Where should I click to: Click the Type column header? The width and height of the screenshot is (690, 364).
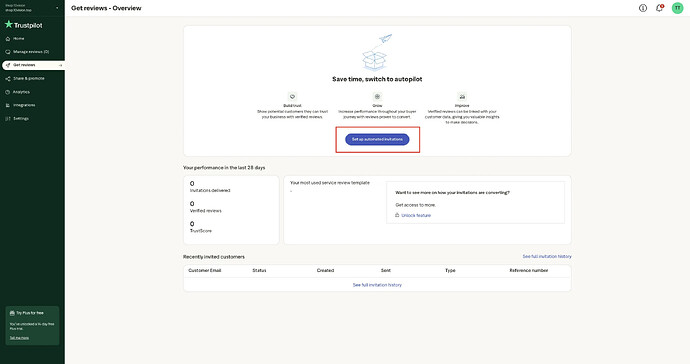point(450,270)
